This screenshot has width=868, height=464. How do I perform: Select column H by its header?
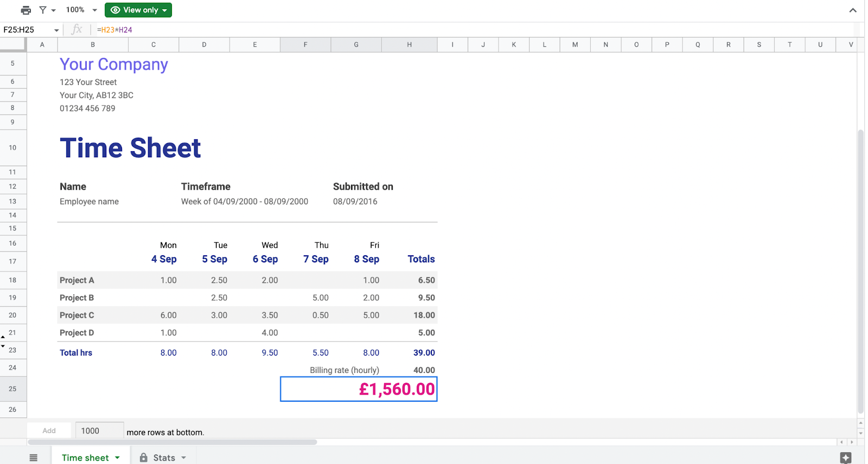410,44
